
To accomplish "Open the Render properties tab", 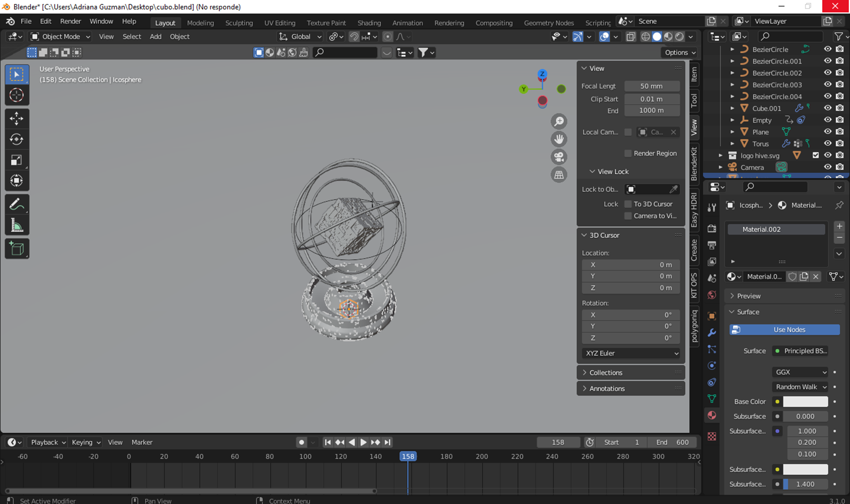I will (x=712, y=228).
